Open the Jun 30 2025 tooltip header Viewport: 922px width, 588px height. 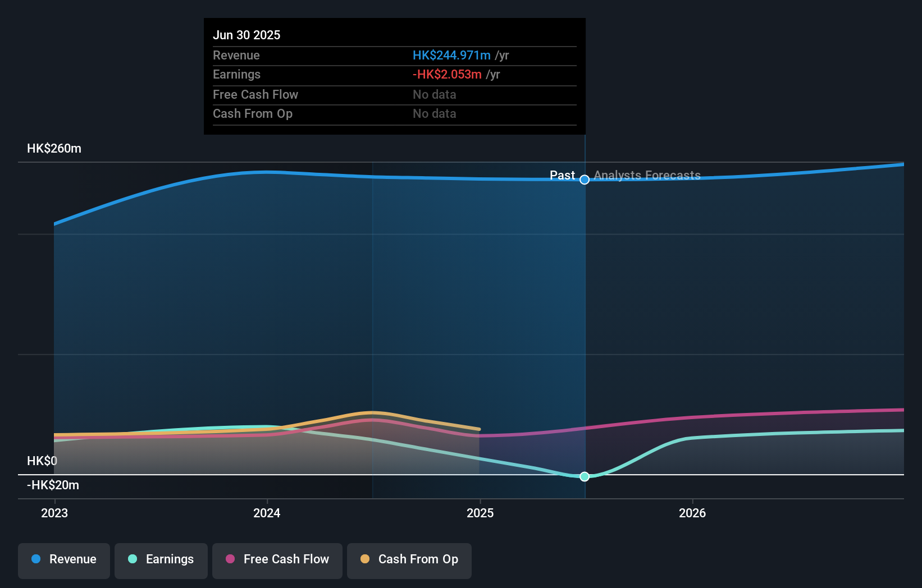click(247, 35)
